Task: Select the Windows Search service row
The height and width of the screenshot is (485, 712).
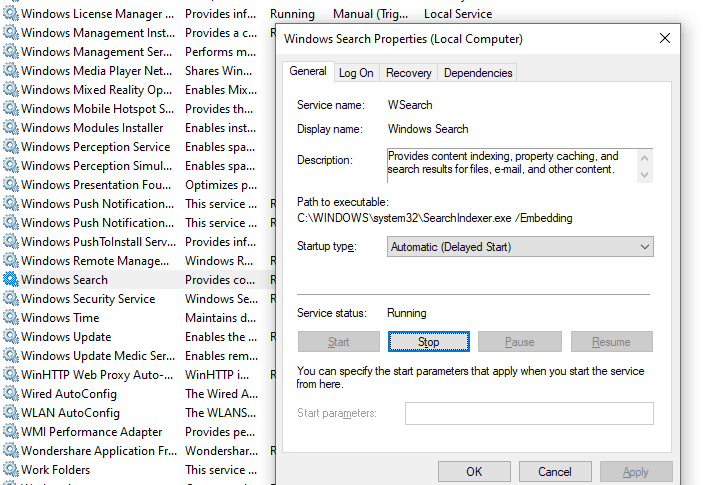Action: tap(137, 280)
